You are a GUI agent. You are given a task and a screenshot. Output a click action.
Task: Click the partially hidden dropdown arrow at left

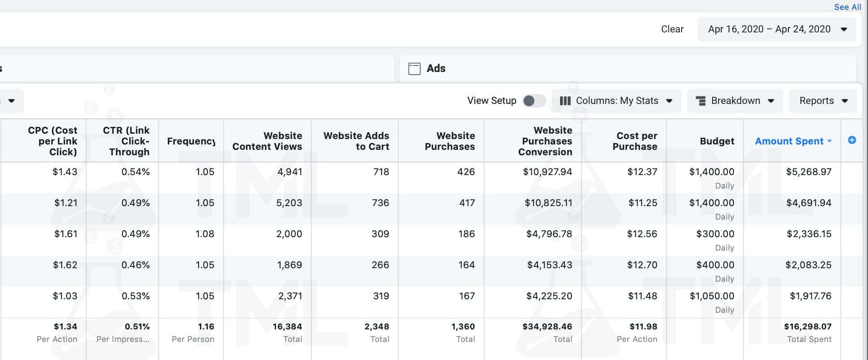tap(12, 101)
